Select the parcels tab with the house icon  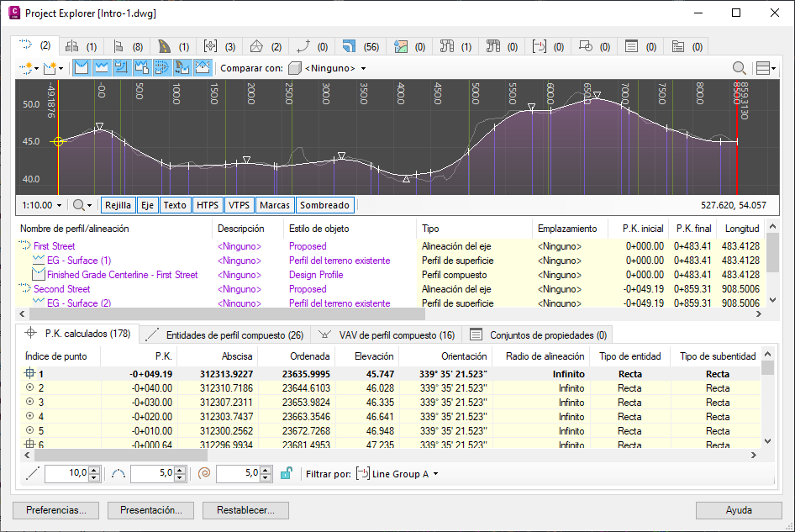click(x=266, y=45)
